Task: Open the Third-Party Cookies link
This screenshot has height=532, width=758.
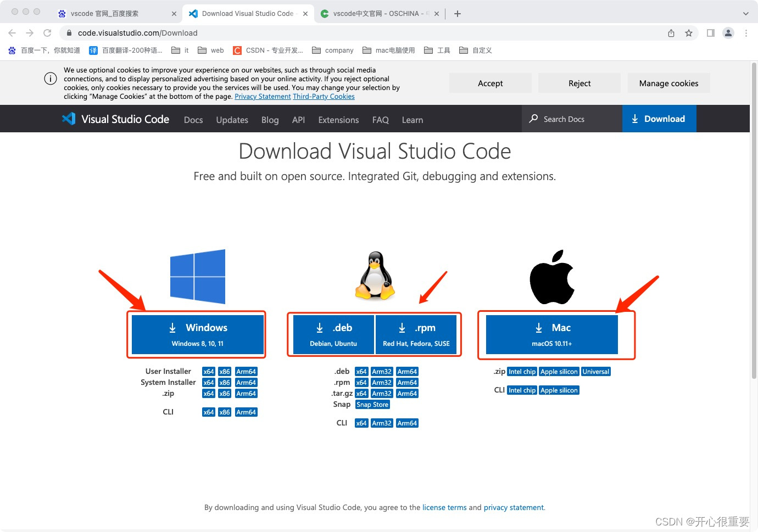Action: click(324, 97)
